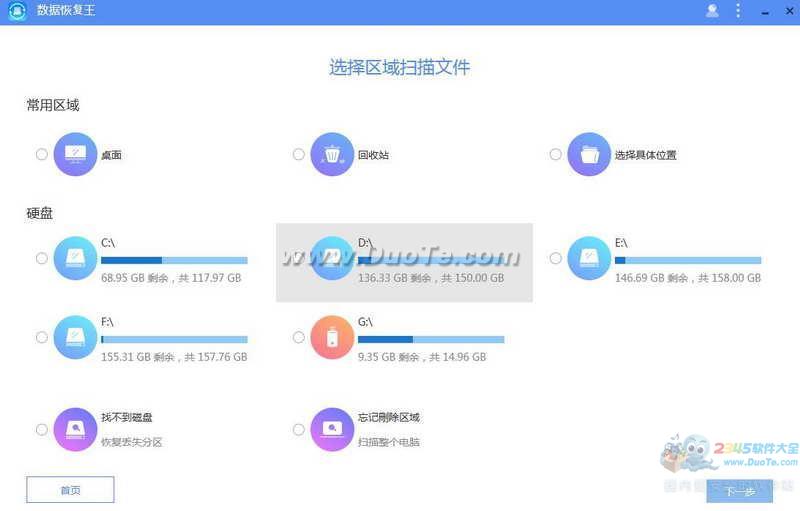Screen dimensions: 800x511
Task: Select the 选择具体位置 radio button
Action: pyautogui.click(x=556, y=154)
